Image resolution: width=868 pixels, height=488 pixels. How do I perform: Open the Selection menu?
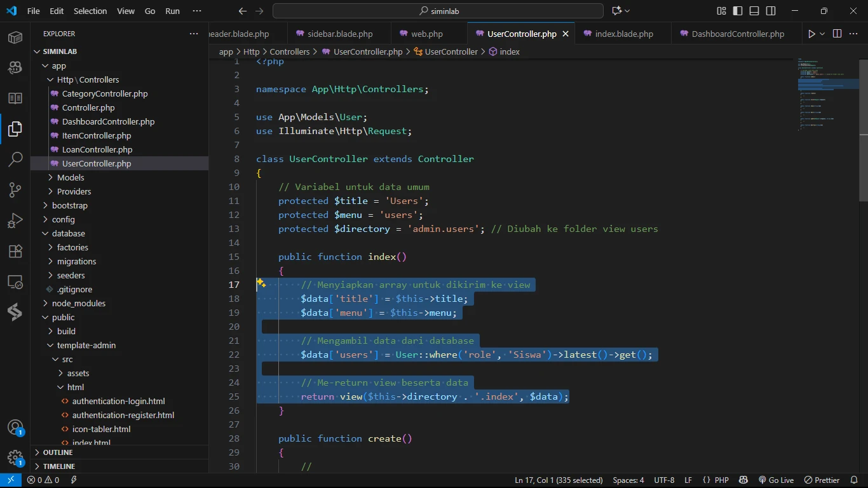coord(90,11)
